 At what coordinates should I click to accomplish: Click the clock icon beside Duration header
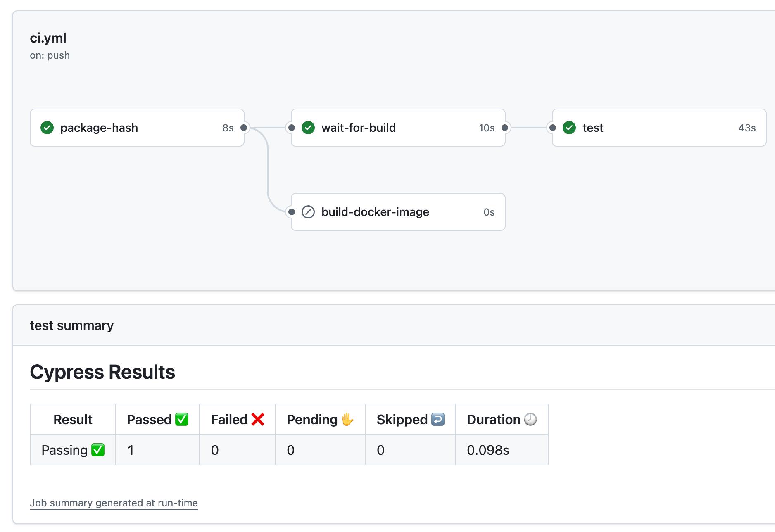(531, 419)
